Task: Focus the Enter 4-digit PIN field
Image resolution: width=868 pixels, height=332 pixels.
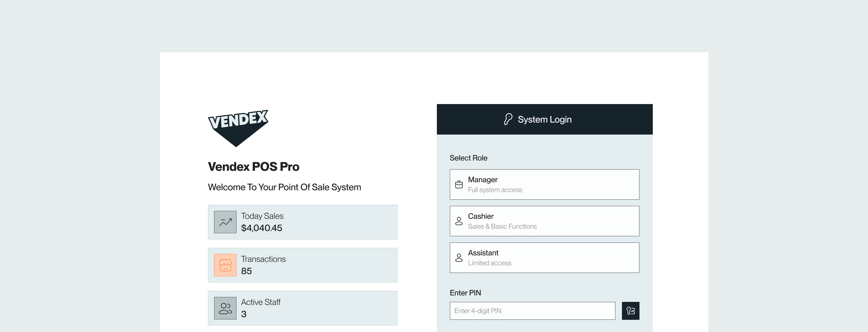Action: click(x=532, y=311)
